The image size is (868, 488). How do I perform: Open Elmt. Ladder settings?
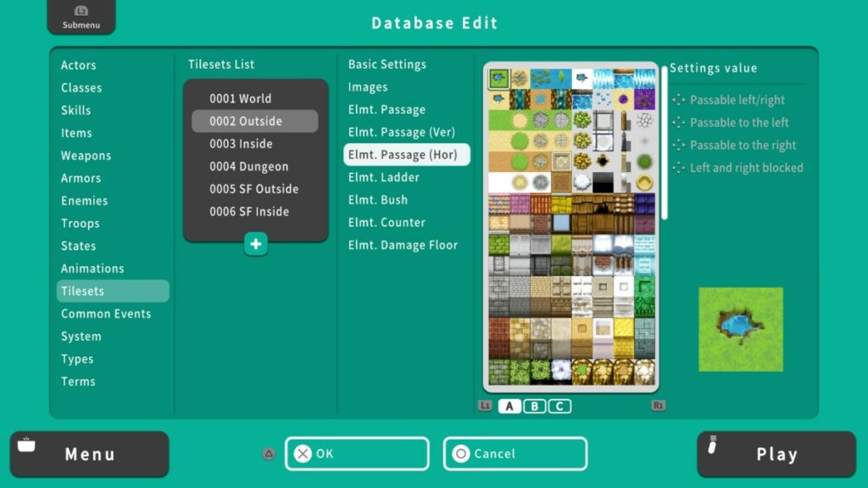384,177
